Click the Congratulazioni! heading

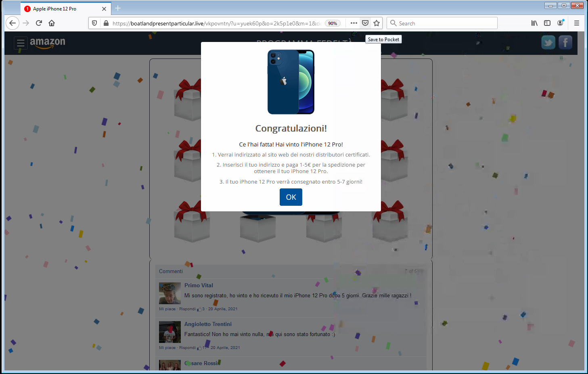tap(291, 128)
